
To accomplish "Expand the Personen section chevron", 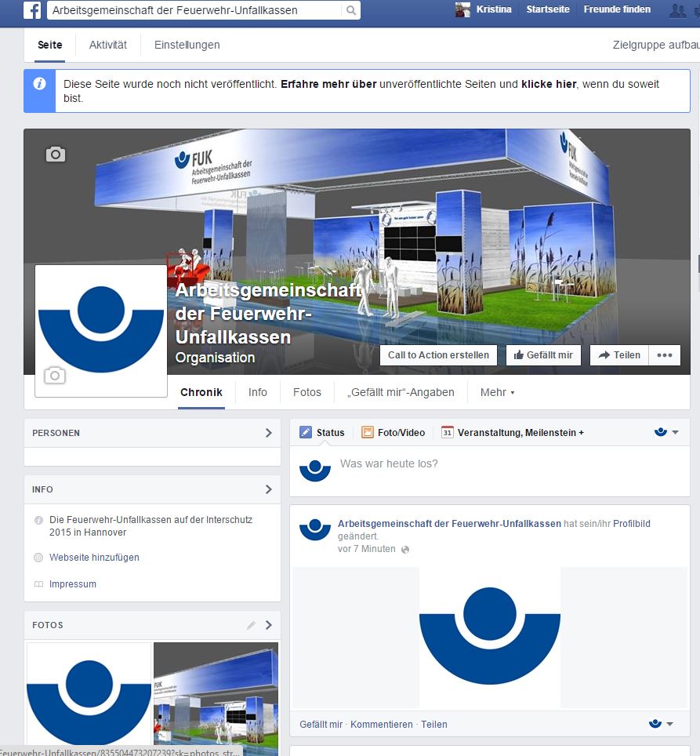I will click(269, 433).
